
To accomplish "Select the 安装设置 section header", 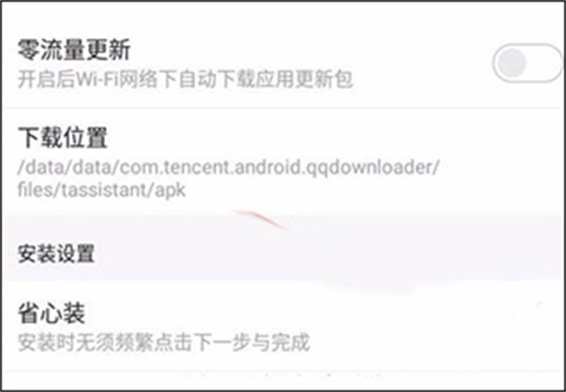I will pos(56,254).
